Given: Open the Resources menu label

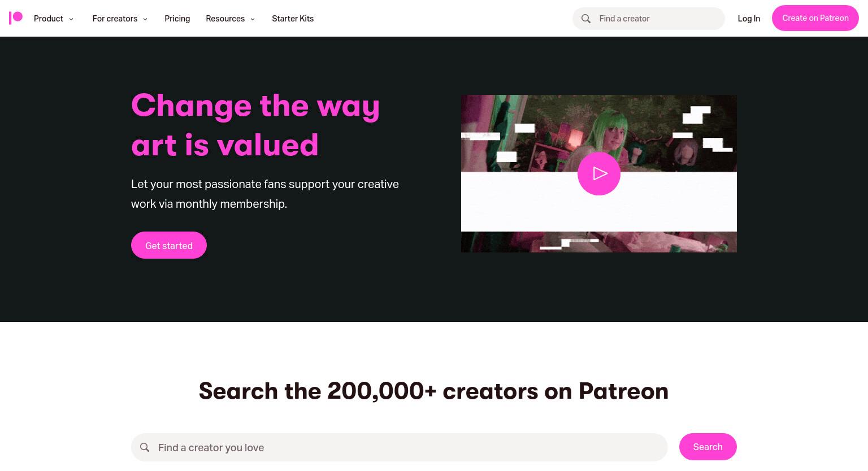Looking at the screenshot, I should [225, 19].
